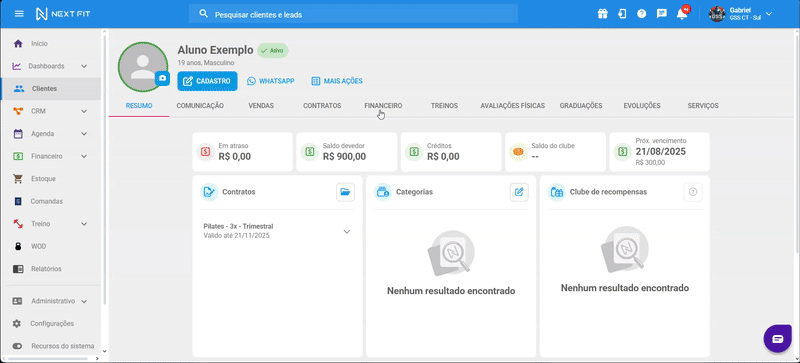Screen dimensions: 800x363
Task: Click inside Pesquisar clientes e leads field
Action: [x=353, y=14]
